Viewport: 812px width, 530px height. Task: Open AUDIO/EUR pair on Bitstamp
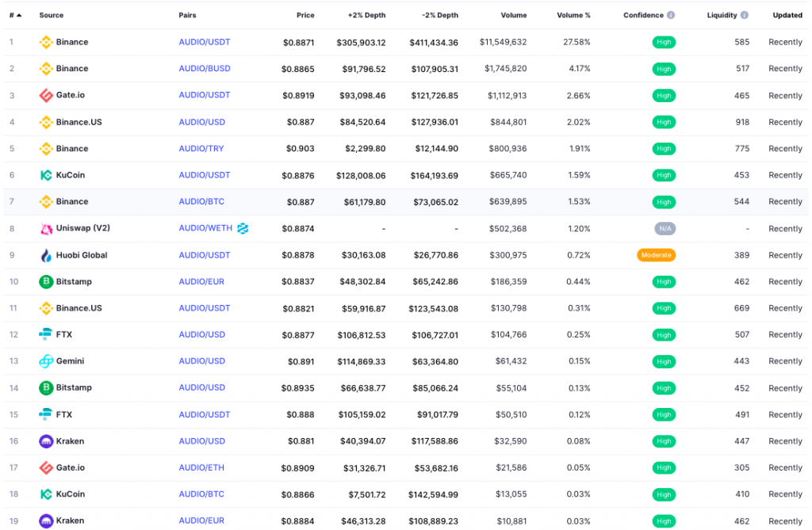pos(201,281)
